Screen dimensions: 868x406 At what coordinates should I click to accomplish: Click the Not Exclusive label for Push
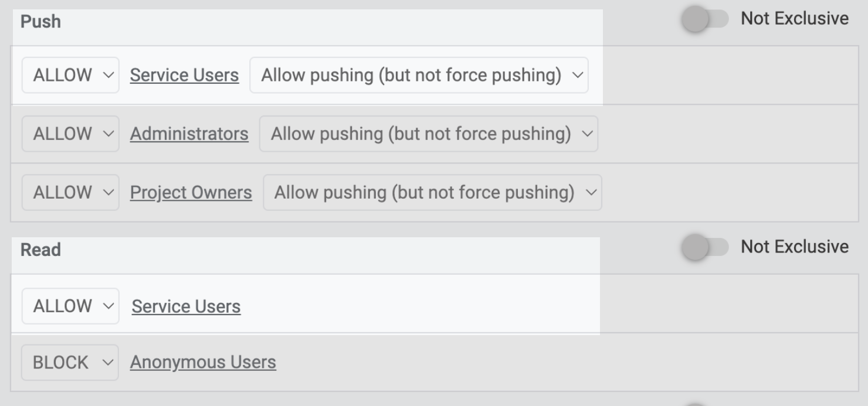(x=794, y=18)
